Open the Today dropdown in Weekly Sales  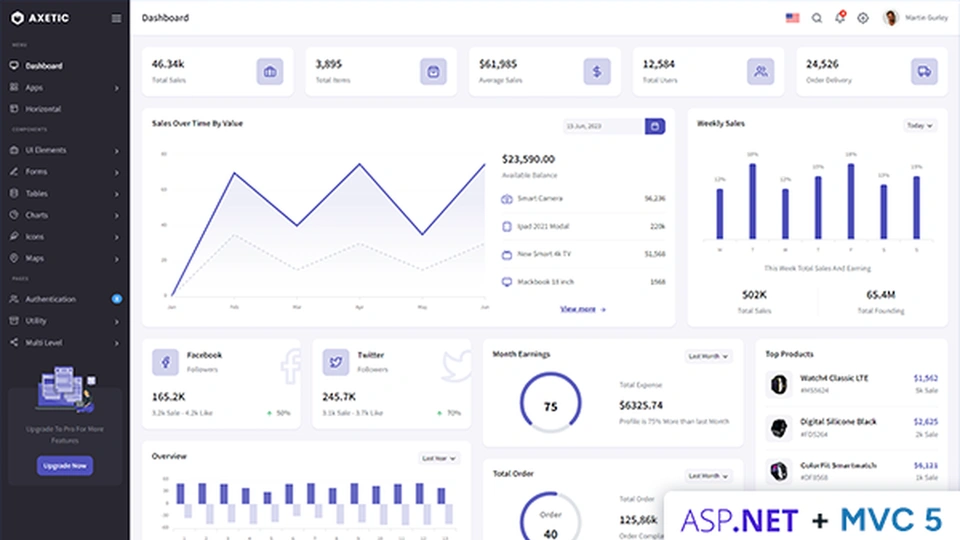pos(919,126)
